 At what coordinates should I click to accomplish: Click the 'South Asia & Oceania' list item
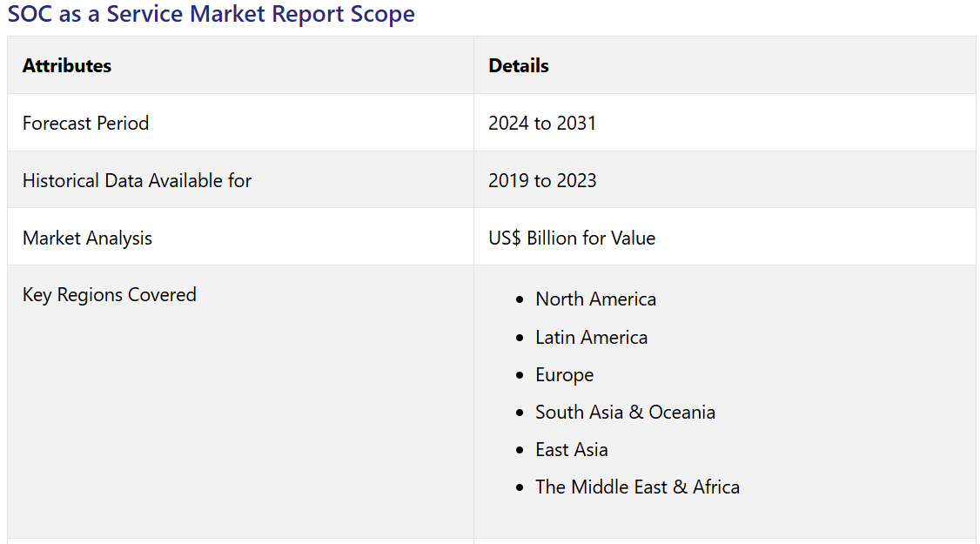click(625, 412)
